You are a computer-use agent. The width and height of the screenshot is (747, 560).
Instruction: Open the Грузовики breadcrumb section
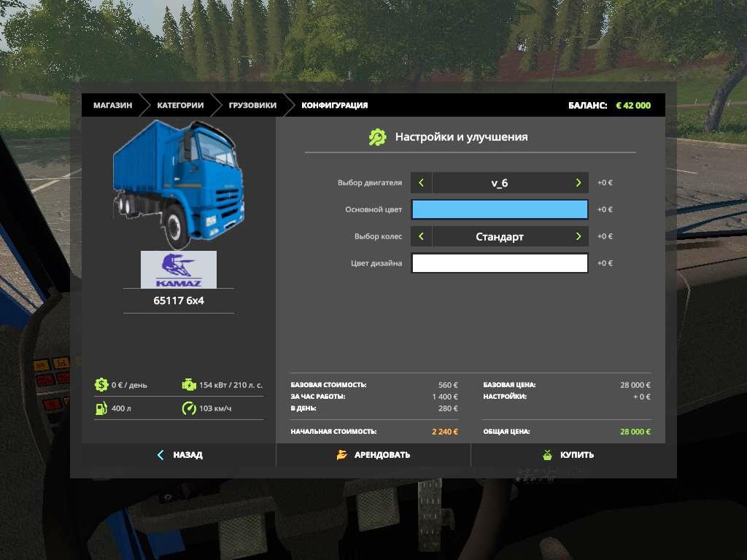pyautogui.click(x=252, y=106)
